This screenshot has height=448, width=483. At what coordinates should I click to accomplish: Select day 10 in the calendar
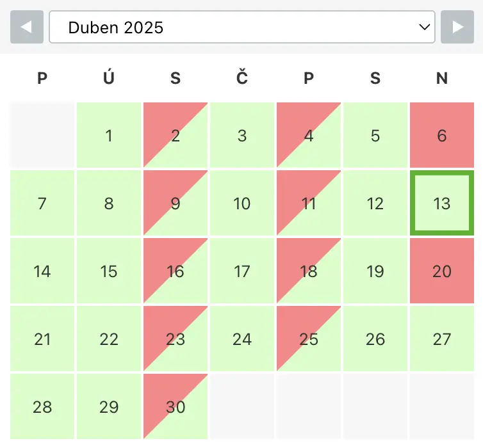242,204
